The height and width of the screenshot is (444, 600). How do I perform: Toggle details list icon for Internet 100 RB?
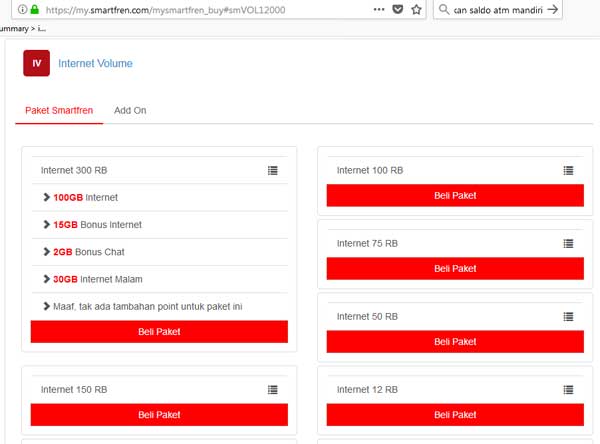click(x=568, y=170)
